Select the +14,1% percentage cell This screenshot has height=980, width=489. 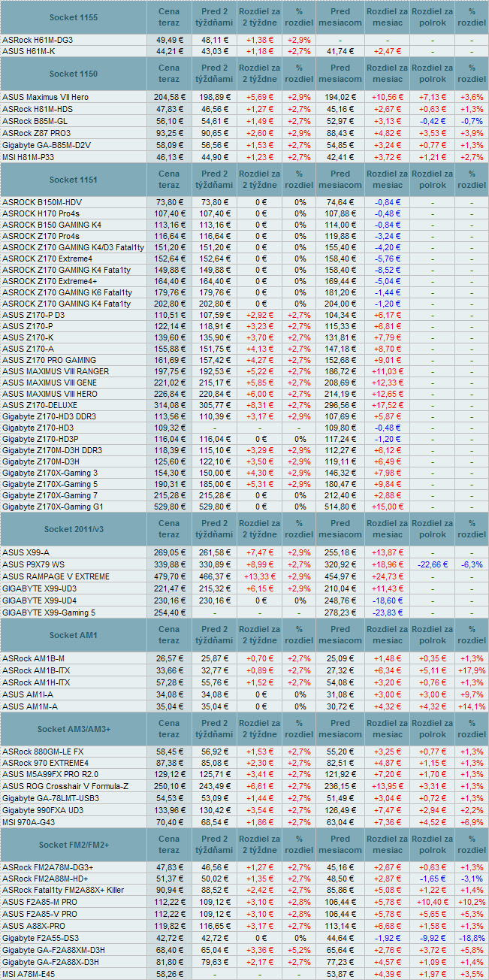[472, 706]
